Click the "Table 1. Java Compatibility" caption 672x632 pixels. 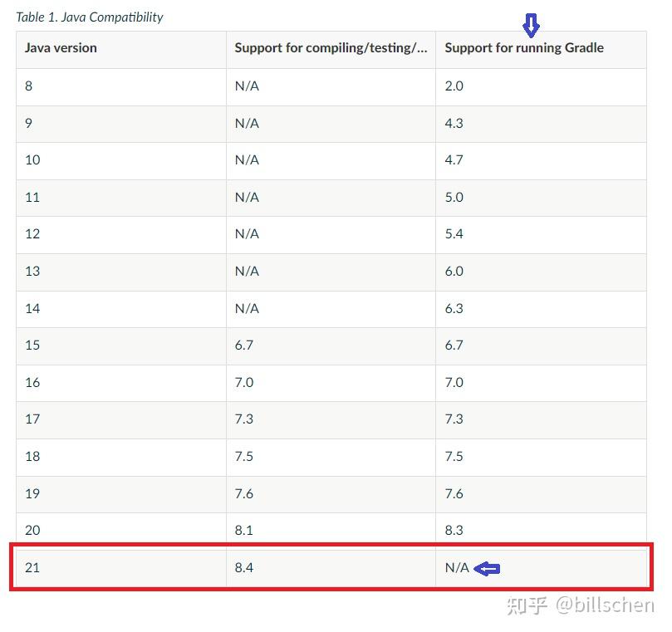[x=90, y=17]
